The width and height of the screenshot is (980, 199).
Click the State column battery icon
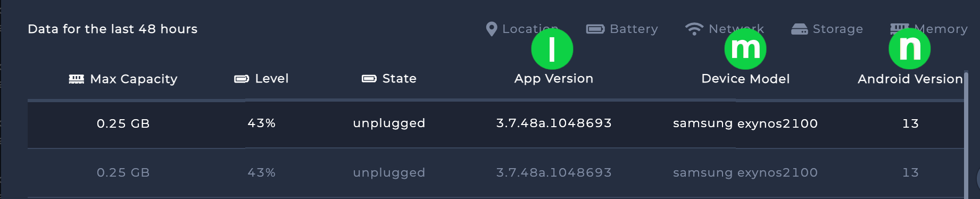point(369,79)
